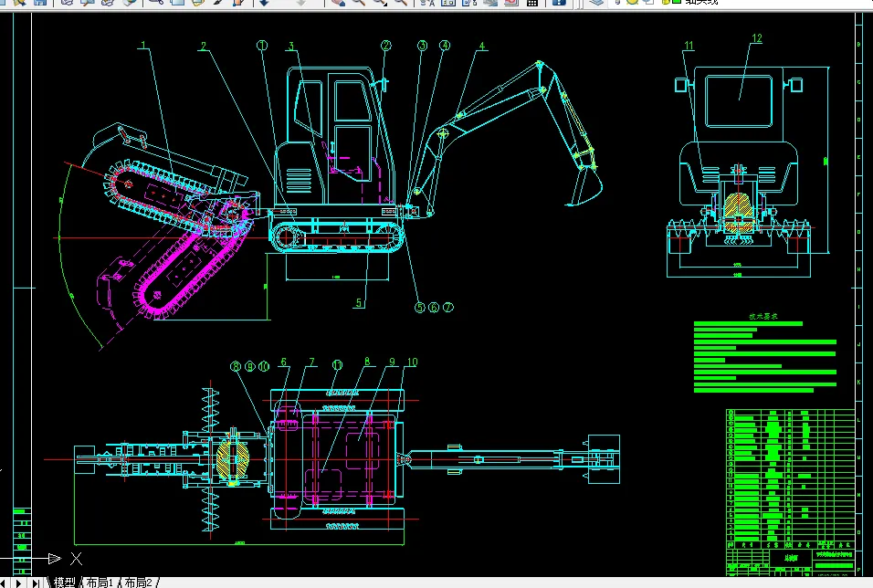Select part label 11 in front view
The width and height of the screenshot is (873, 588).
(689, 46)
